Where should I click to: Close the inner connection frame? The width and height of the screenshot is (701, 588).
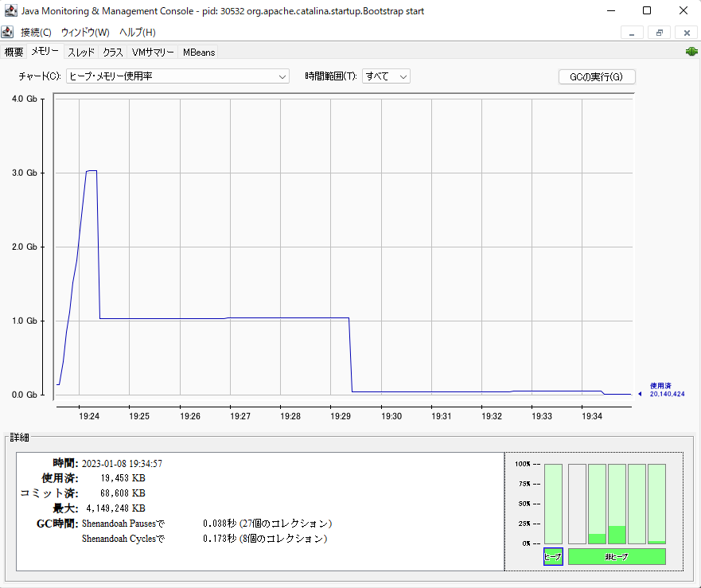[686, 33]
